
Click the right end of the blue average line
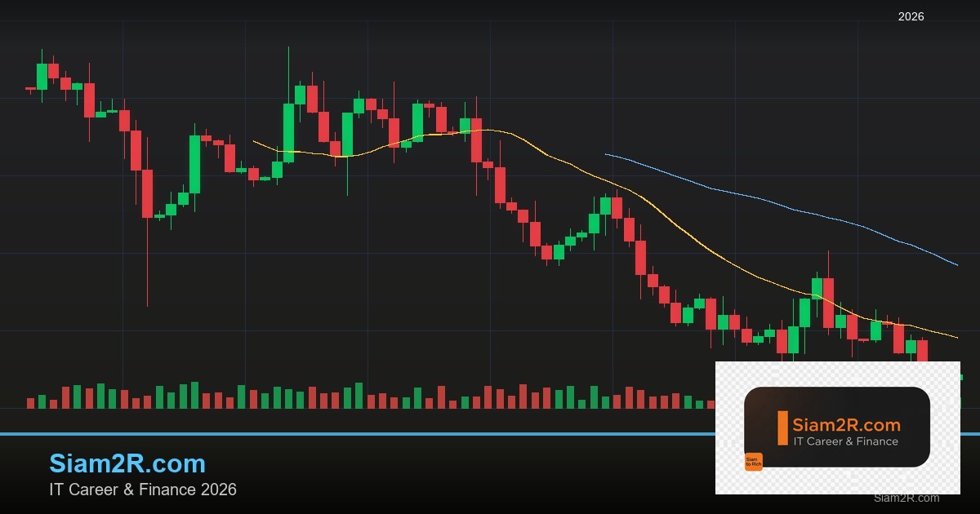coord(956,264)
